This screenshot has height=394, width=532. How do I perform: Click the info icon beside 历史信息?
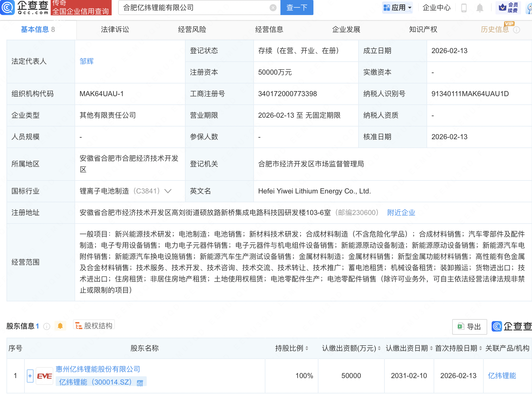pos(517,30)
